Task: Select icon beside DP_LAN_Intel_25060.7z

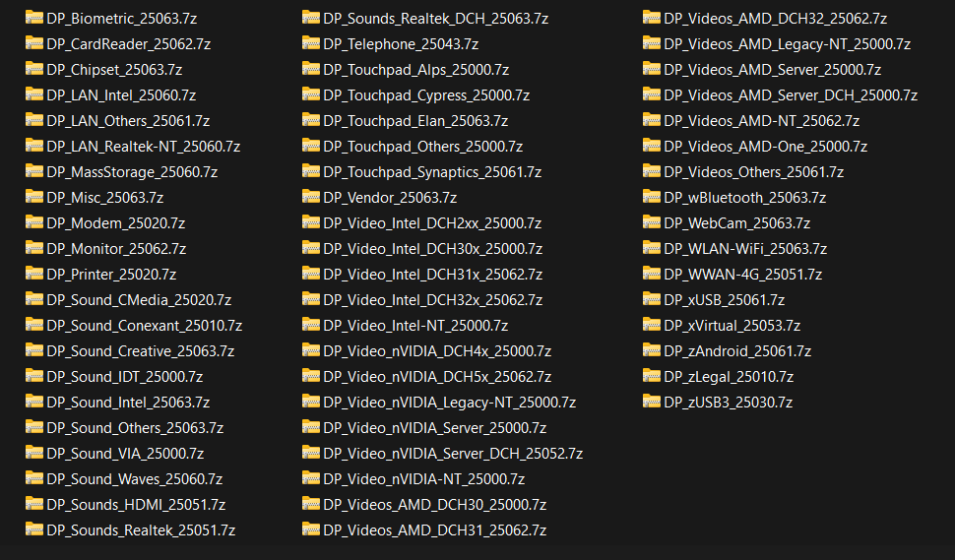Action: [34, 93]
